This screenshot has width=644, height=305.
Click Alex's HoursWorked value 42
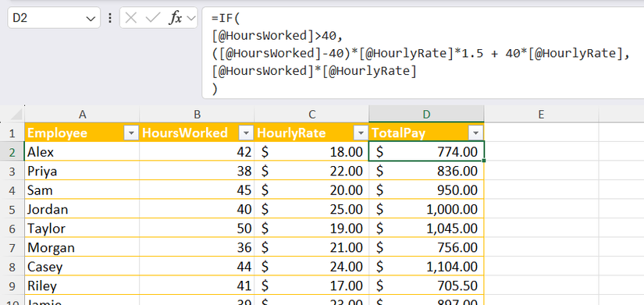197,152
